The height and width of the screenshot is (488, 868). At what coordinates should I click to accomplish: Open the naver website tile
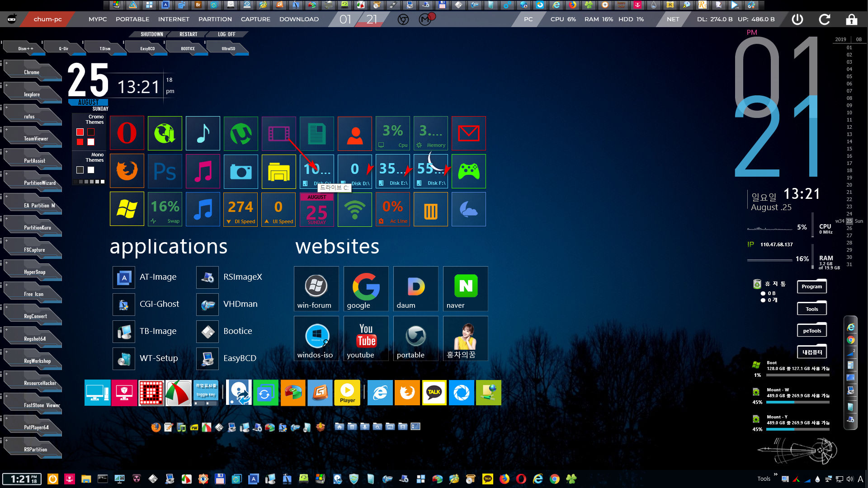(466, 289)
